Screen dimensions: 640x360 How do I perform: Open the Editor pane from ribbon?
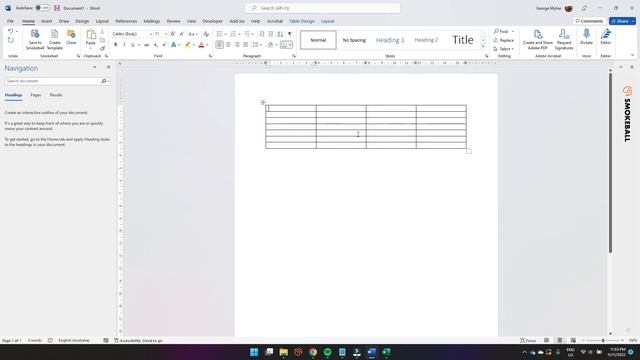point(606,37)
